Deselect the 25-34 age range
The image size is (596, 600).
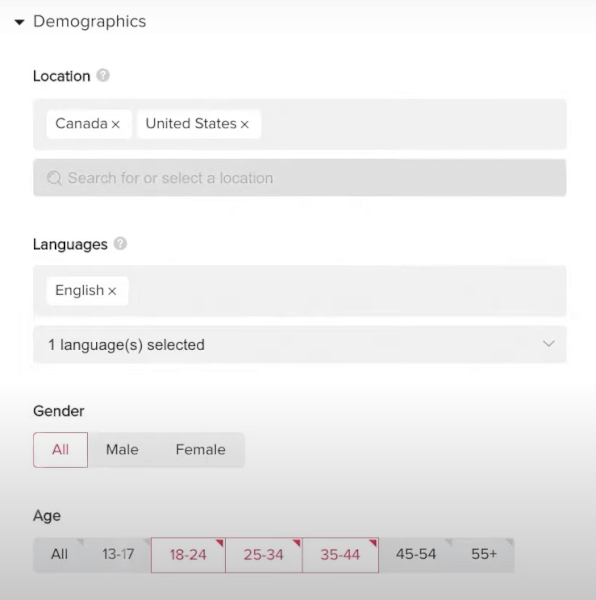coord(264,555)
